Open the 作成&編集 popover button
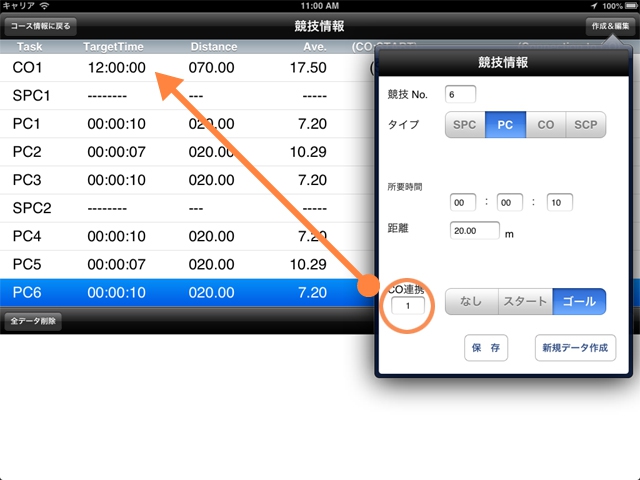This screenshot has width=640, height=480. (608, 27)
